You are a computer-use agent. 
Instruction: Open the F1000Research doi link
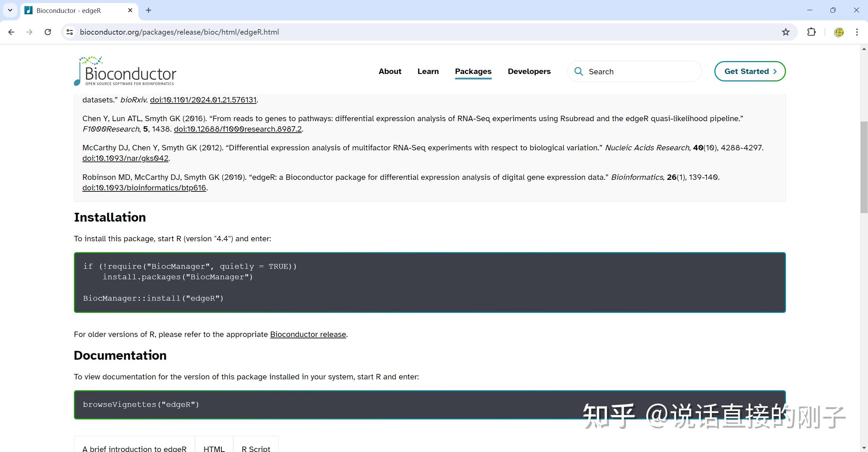(238, 129)
